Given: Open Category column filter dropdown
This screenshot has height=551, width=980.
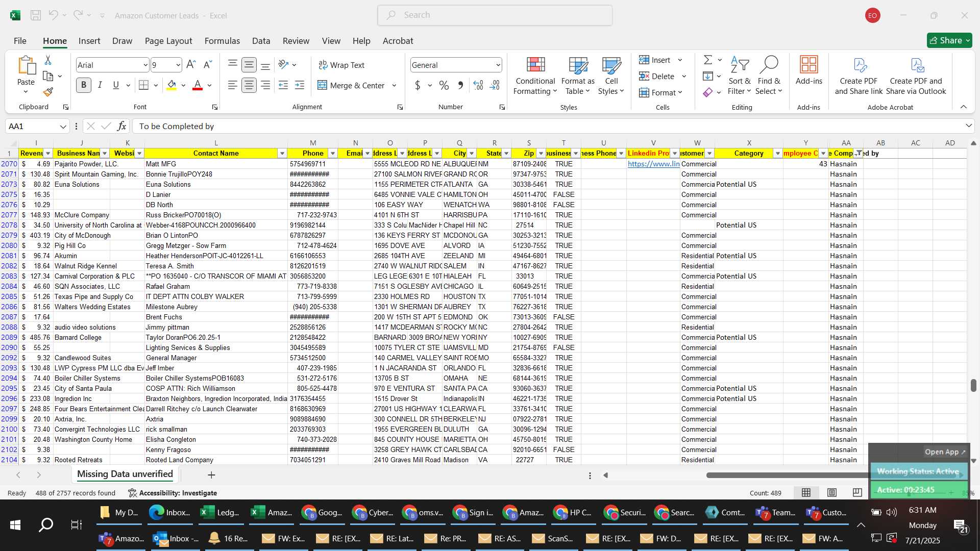Looking at the screenshot, I should click(x=777, y=153).
